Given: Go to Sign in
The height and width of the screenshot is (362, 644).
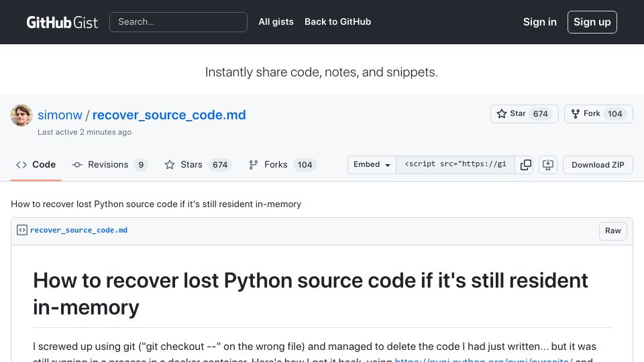Looking at the screenshot, I should point(539,22).
